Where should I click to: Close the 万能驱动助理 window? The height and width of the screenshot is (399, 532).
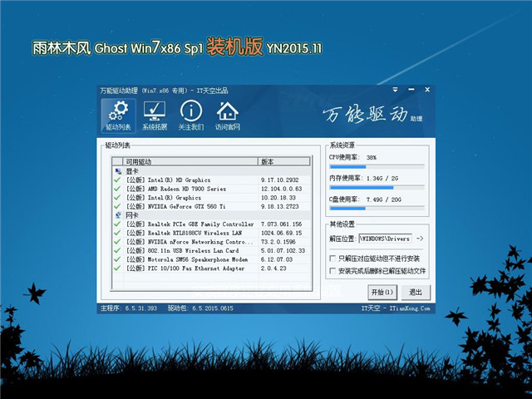point(427,90)
